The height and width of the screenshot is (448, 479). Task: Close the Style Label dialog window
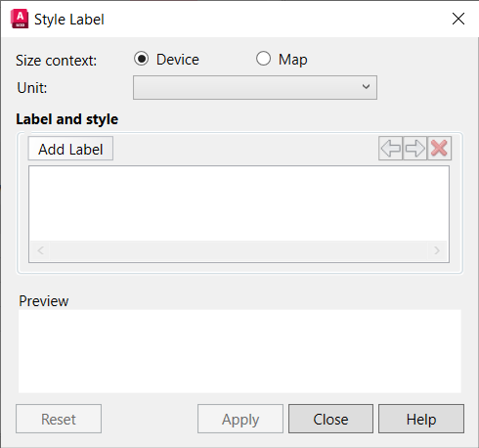point(458,19)
